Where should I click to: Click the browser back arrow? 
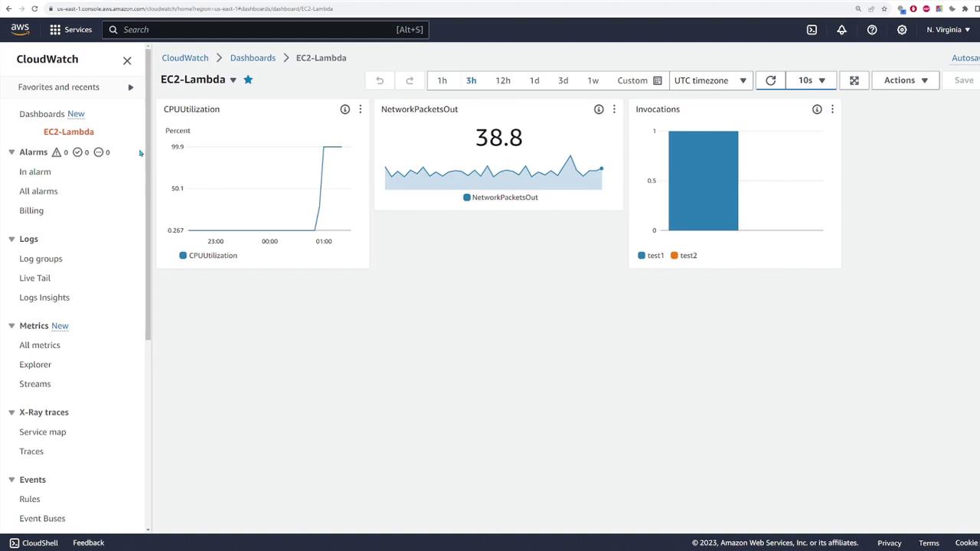[8, 8]
